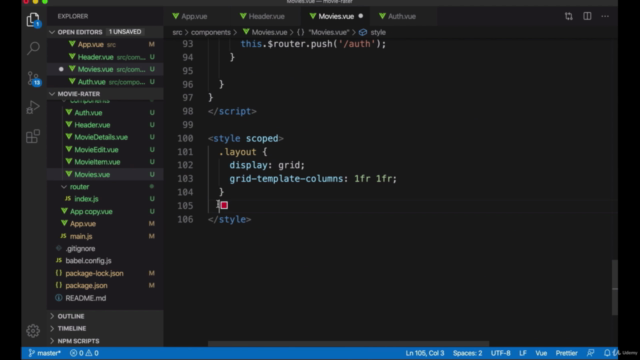Open babel.config.js file

tap(105, 261)
